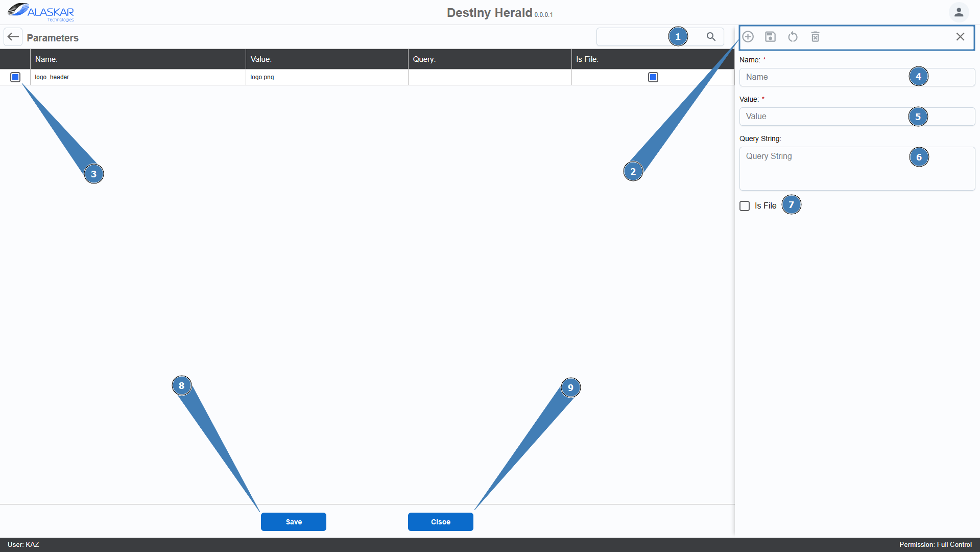Click the Save button
The image size is (980, 552).
[x=294, y=522]
